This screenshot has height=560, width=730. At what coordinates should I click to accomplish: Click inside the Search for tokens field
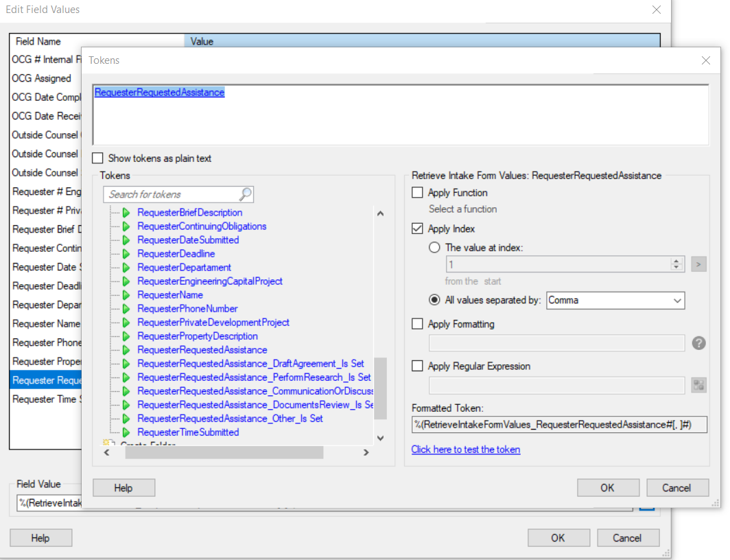[172, 194]
